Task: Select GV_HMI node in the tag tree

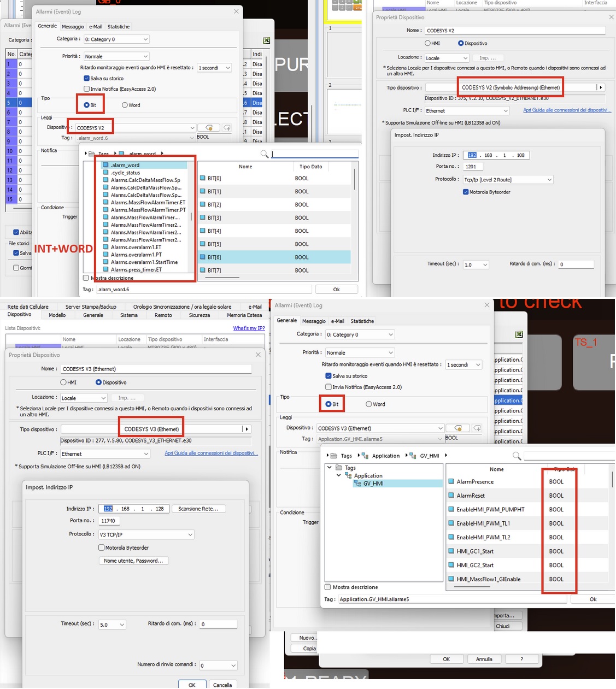Action: coord(373,484)
